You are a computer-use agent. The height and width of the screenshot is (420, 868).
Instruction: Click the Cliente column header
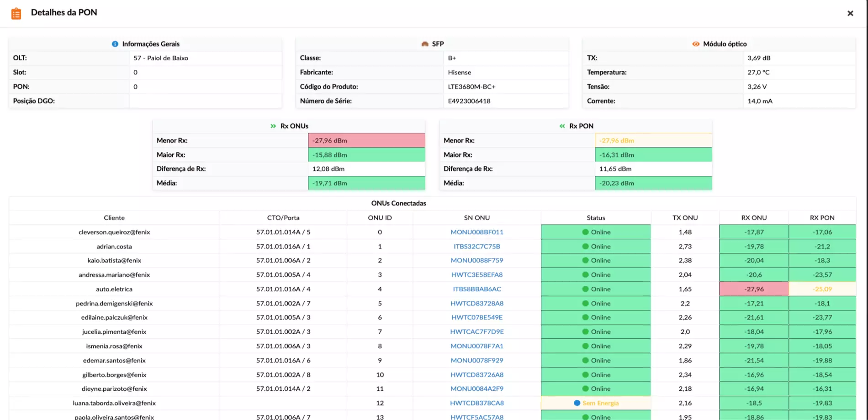coord(114,218)
